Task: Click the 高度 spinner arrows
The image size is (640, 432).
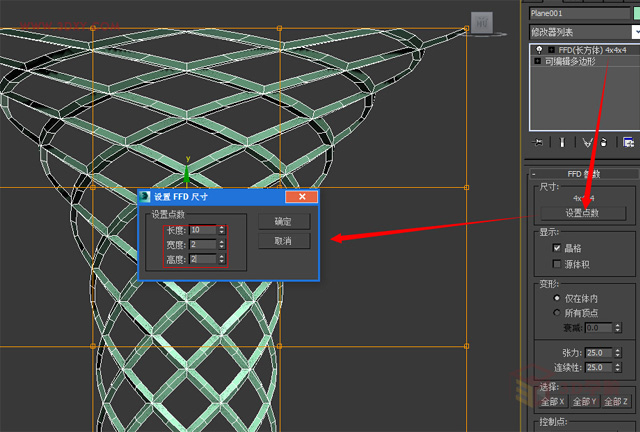Action: [222, 259]
